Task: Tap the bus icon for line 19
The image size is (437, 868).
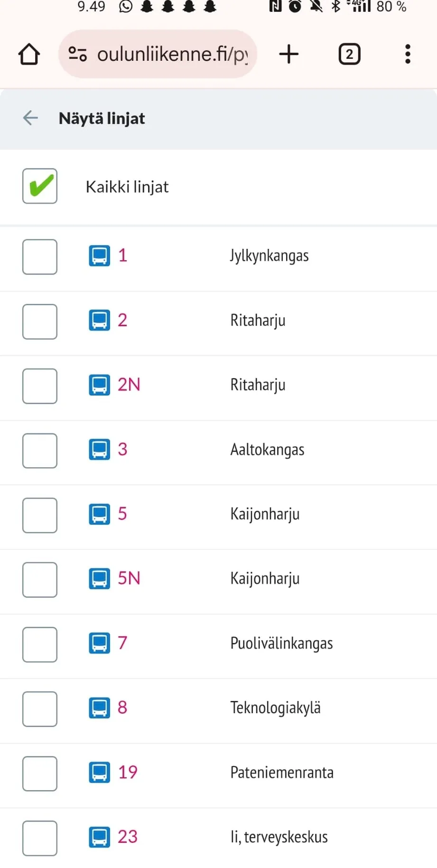Action: [x=100, y=772]
